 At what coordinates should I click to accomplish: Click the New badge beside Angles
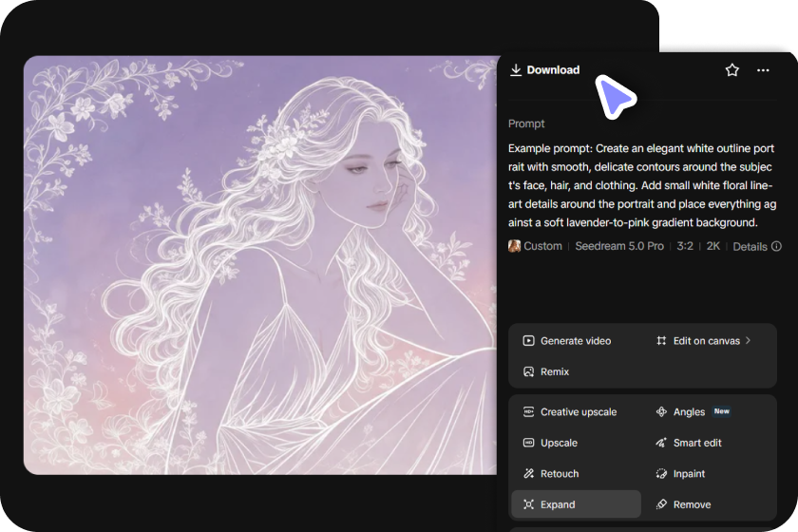(x=721, y=411)
